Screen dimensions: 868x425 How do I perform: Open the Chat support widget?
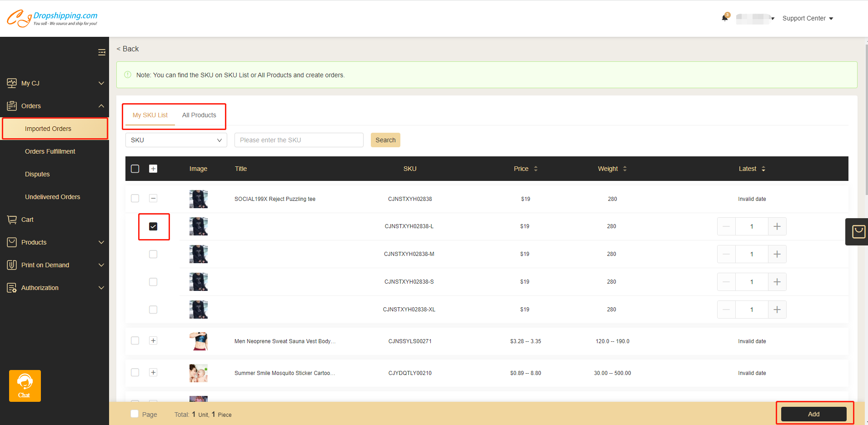click(x=25, y=385)
